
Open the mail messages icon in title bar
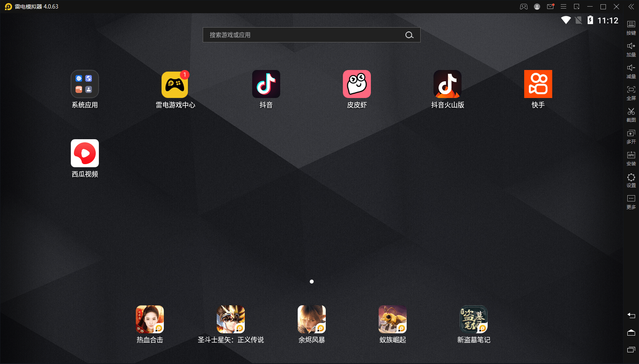pyautogui.click(x=550, y=7)
